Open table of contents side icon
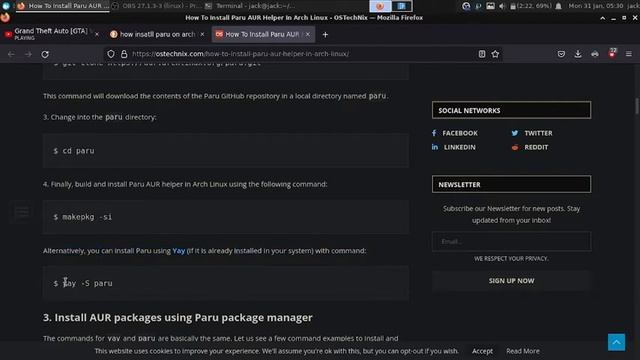640x360 pixels. (x=22, y=212)
